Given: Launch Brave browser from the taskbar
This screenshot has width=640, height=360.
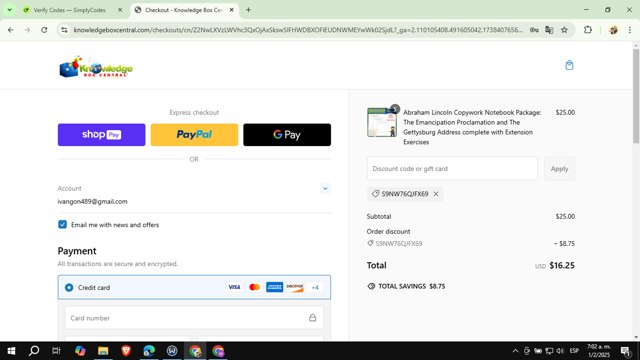Looking at the screenshot, I should [x=126, y=351].
